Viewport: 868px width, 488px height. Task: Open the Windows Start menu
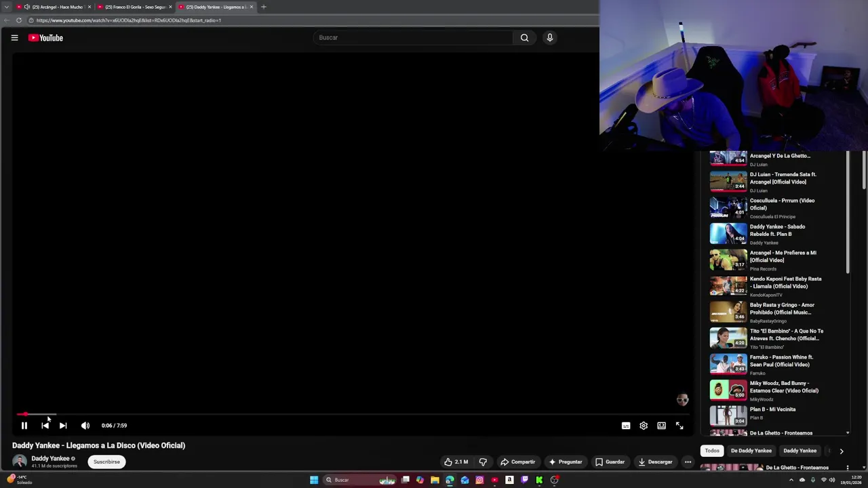click(x=314, y=480)
